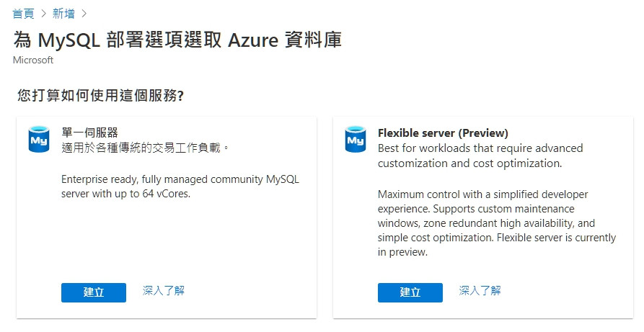This screenshot has height=332, width=644.
Task: Select the 單一伺服器 card title
Action: click(89, 133)
